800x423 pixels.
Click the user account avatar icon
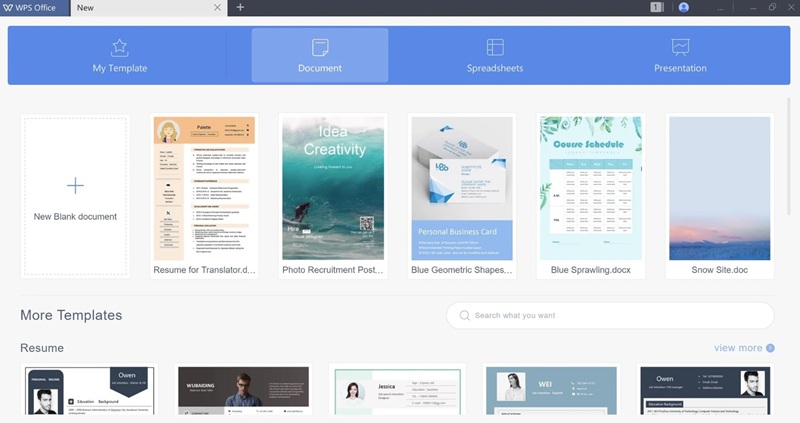coord(684,7)
